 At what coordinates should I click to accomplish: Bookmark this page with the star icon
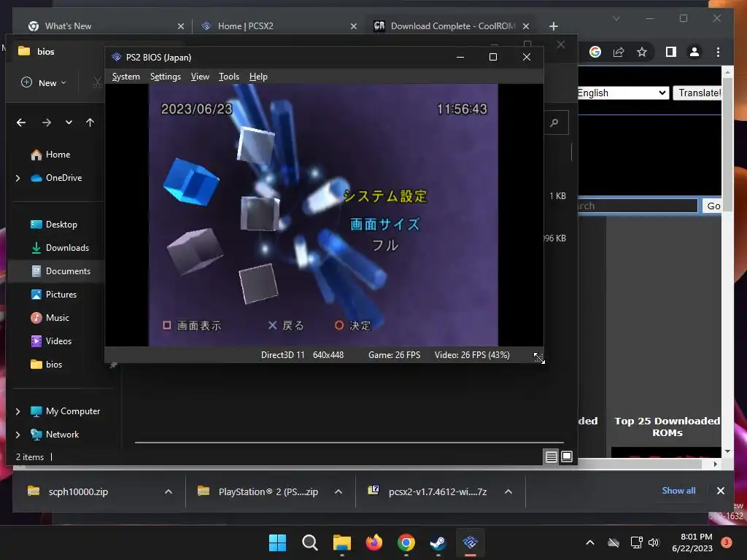[642, 52]
